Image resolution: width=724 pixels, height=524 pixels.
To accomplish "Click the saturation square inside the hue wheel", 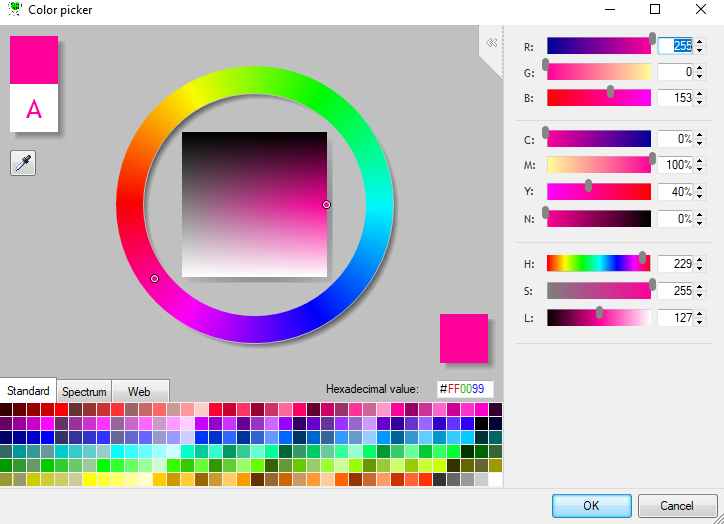I will (x=254, y=204).
